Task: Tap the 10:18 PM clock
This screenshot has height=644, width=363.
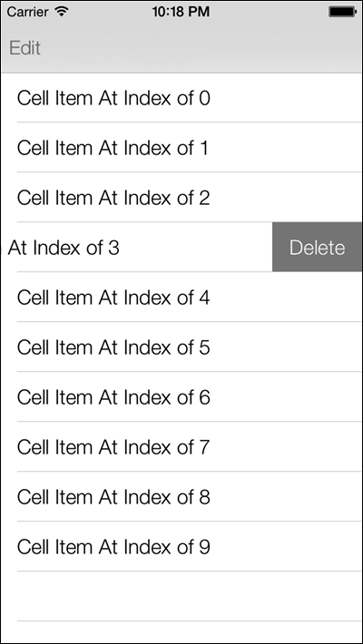Action: point(181,12)
